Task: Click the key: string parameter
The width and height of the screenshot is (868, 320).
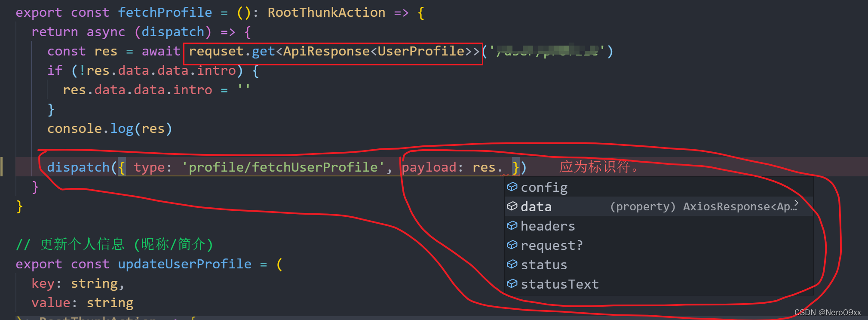Action: [78, 284]
